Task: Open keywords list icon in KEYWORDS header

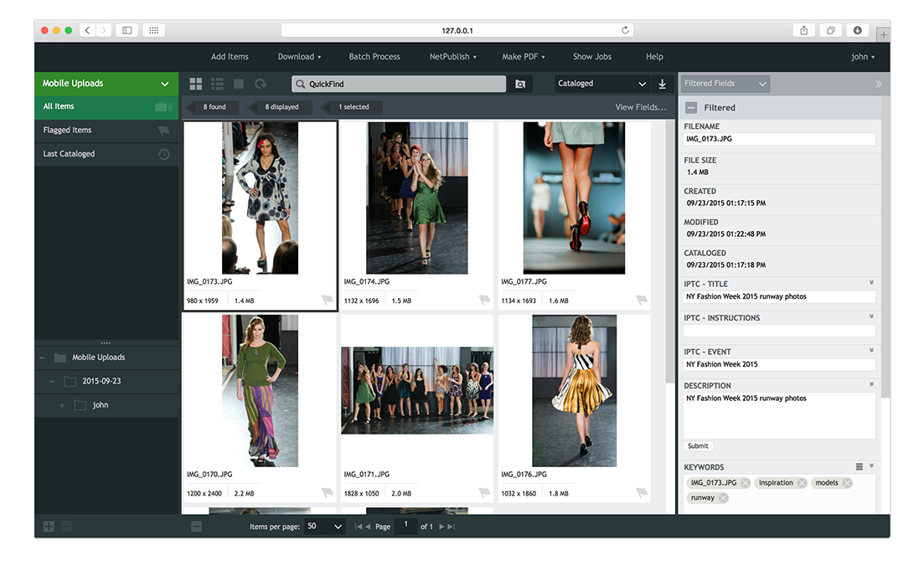Action: tap(859, 467)
